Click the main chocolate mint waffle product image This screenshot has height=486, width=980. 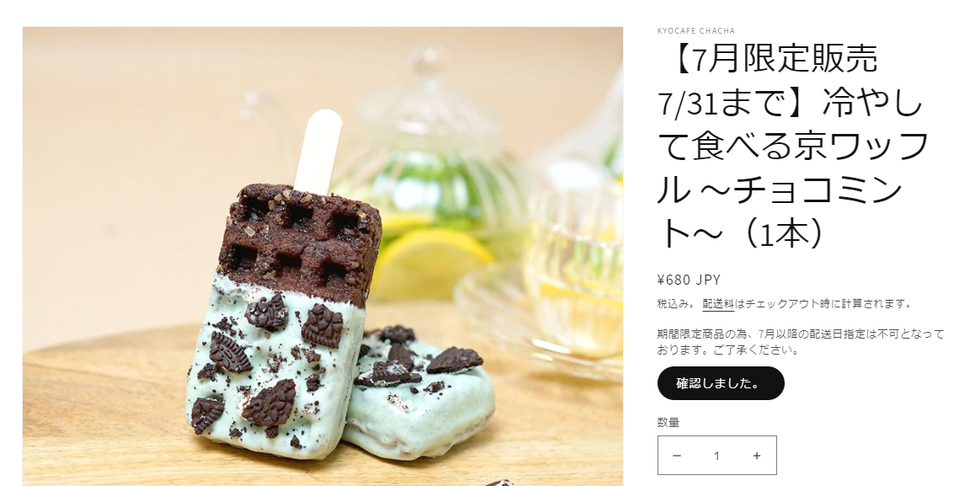click(x=322, y=256)
